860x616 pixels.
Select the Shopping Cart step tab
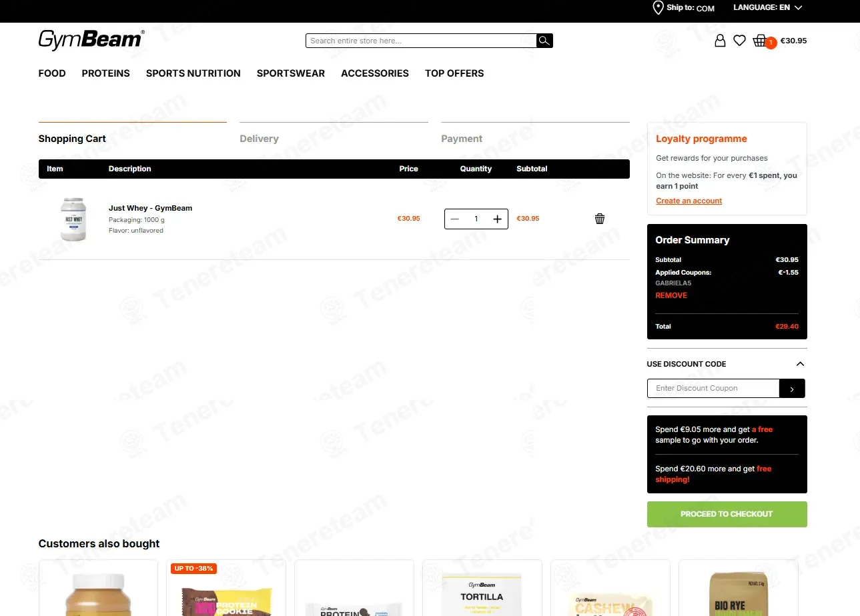[72, 139]
